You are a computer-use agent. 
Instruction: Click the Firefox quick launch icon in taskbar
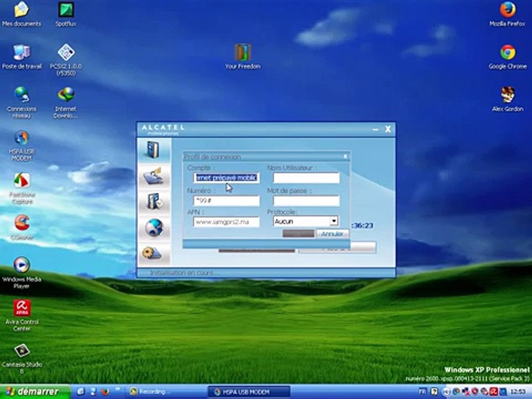[x=105, y=392]
